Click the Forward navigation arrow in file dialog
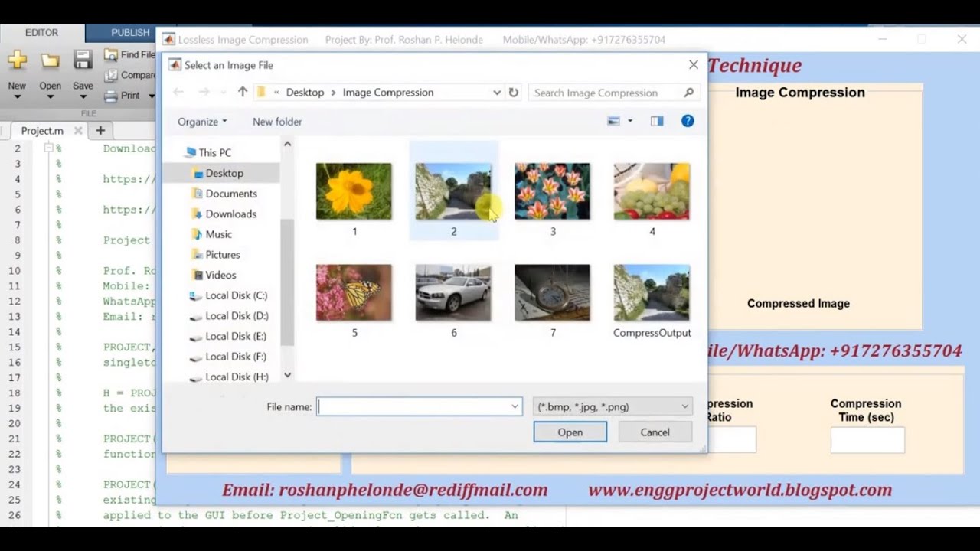The image size is (980, 551). [204, 92]
